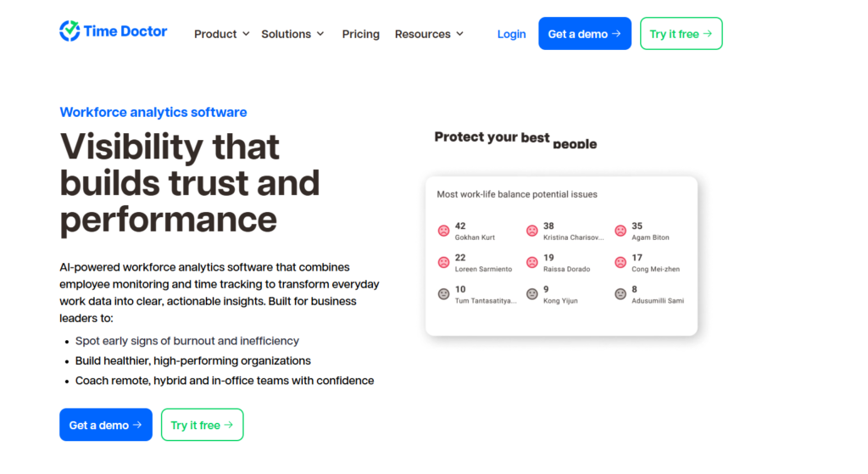
Task: Click the Workforce analytics software heading
Action: coord(153,113)
